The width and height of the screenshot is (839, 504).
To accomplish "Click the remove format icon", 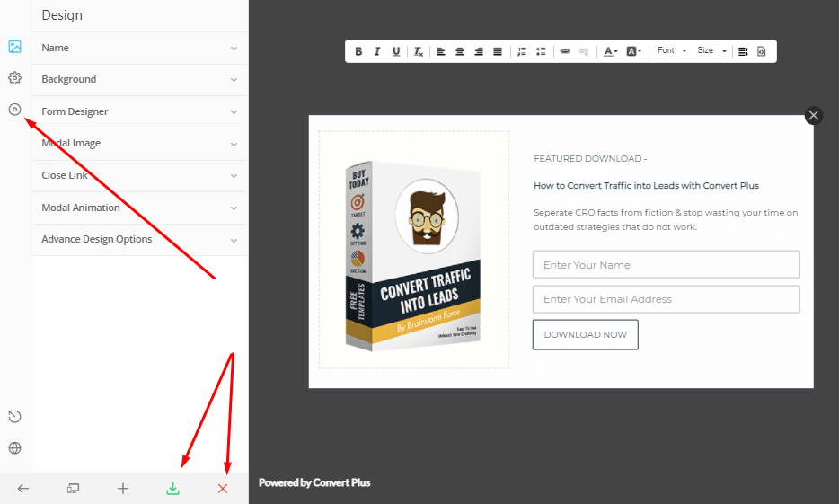I will tap(419, 51).
